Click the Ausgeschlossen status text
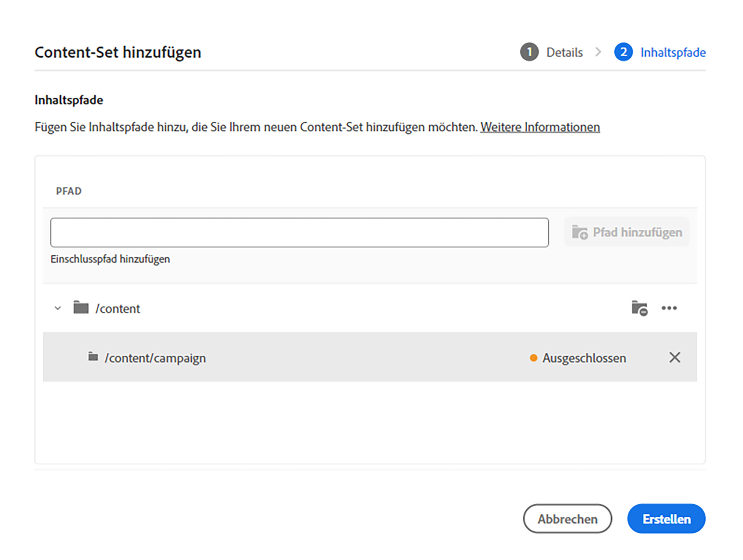The image size is (743, 560). point(584,358)
